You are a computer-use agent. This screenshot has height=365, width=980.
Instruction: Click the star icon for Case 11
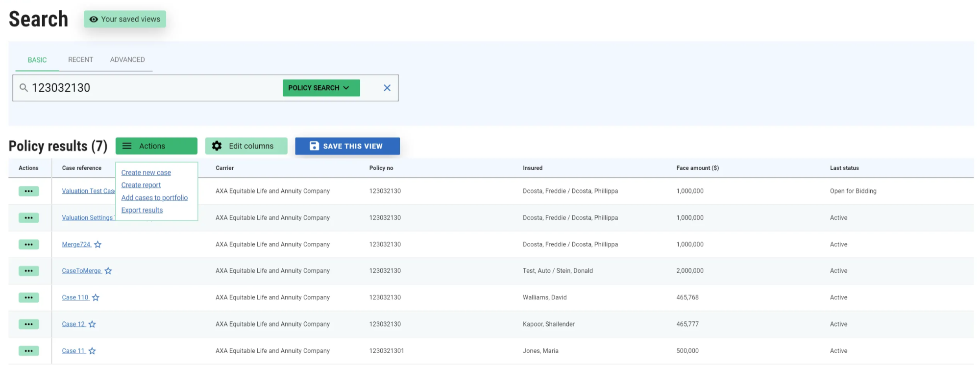(x=92, y=351)
